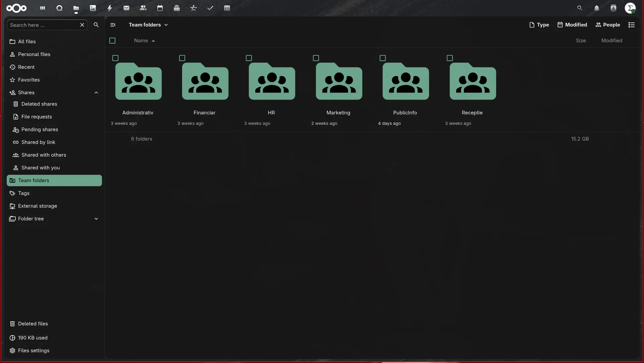
Task: Collapse the Shares section chevron
Action: (x=96, y=93)
